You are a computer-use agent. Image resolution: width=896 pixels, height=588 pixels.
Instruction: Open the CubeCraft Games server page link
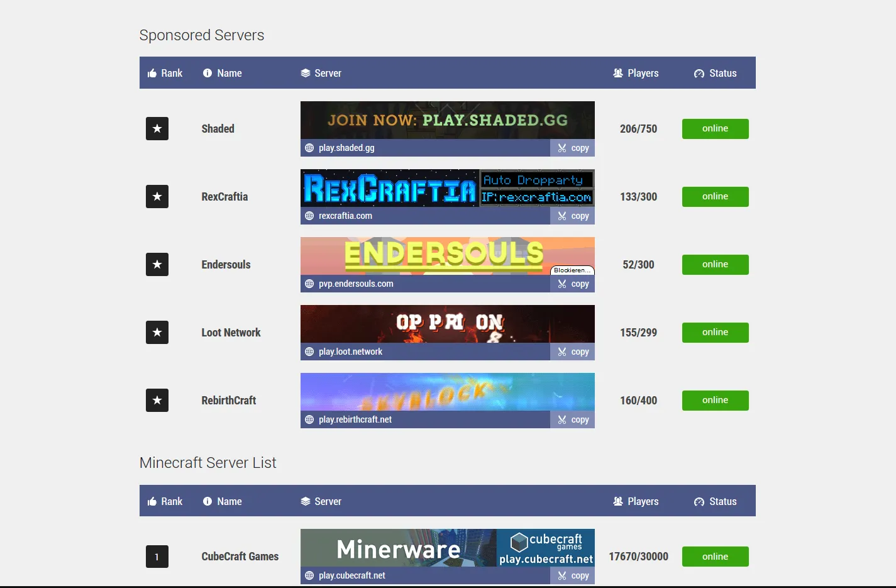pos(240,557)
